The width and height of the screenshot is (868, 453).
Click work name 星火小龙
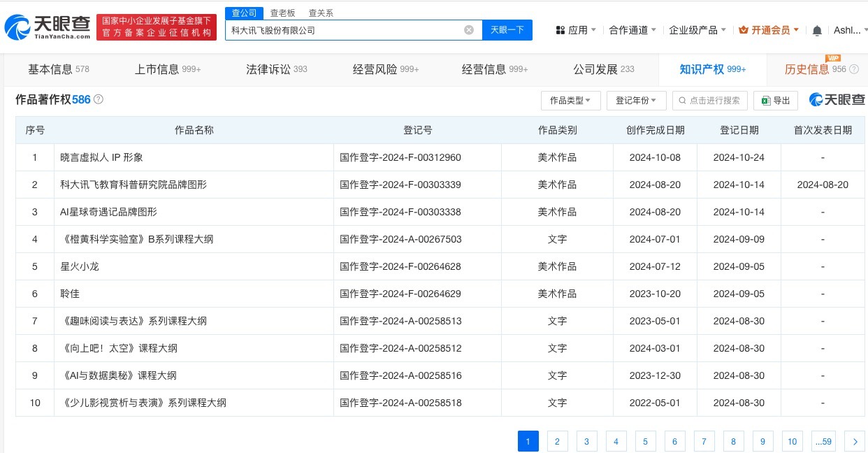pyautogui.click(x=80, y=266)
